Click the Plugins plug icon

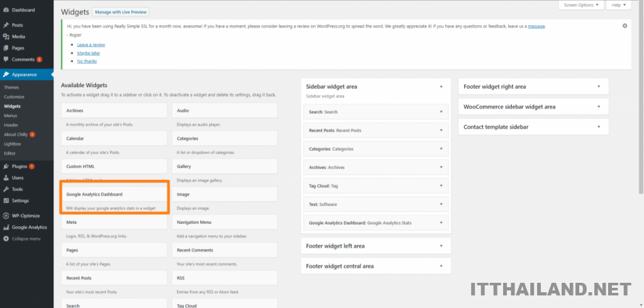[6, 166]
